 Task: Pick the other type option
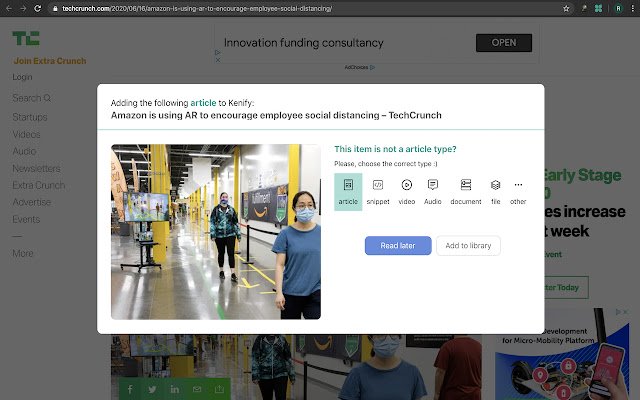tap(518, 191)
